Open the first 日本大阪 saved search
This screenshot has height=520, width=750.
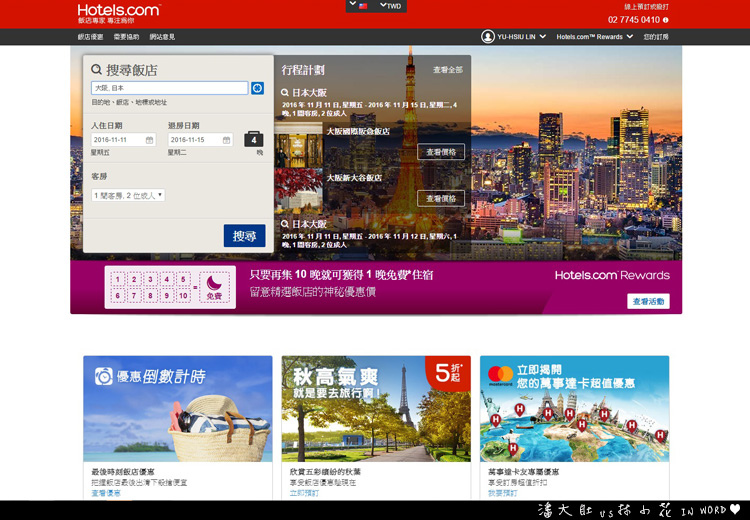[x=304, y=93]
